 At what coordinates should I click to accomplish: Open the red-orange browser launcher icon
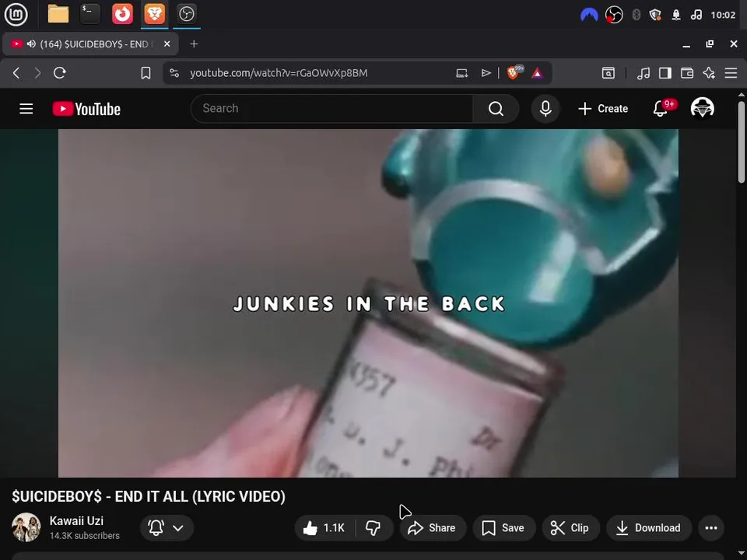coord(122,14)
